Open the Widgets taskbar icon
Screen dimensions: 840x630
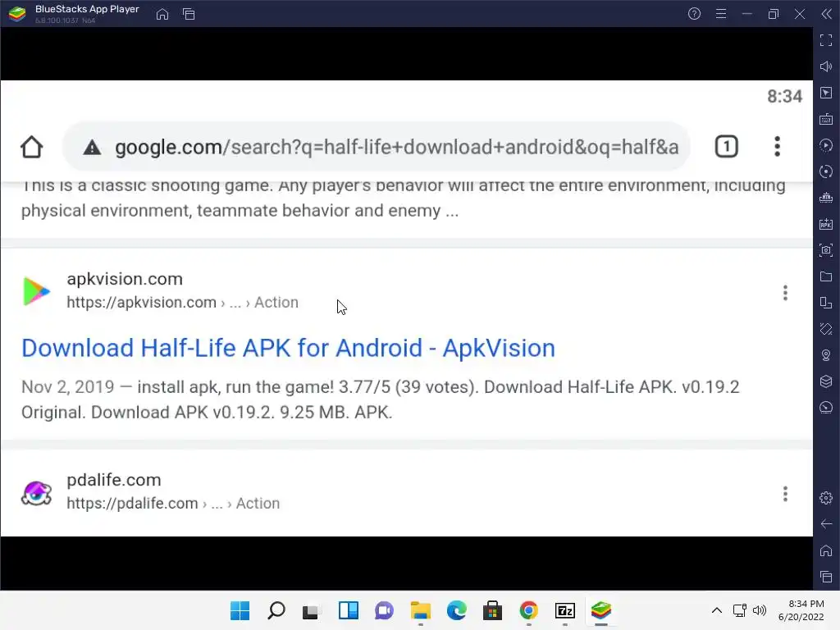(348, 610)
